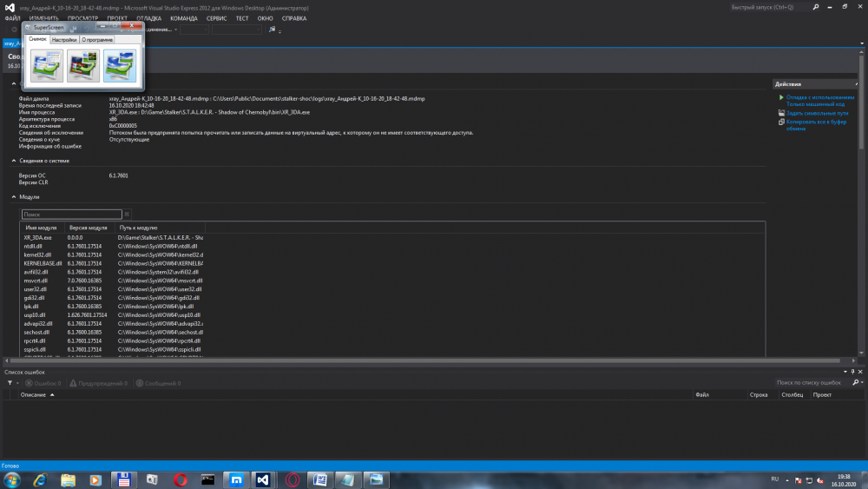Image resolution: width=868 pixels, height=489 pixels.
Task: Click the Word icon in the taskbar
Action: coord(319,479)
